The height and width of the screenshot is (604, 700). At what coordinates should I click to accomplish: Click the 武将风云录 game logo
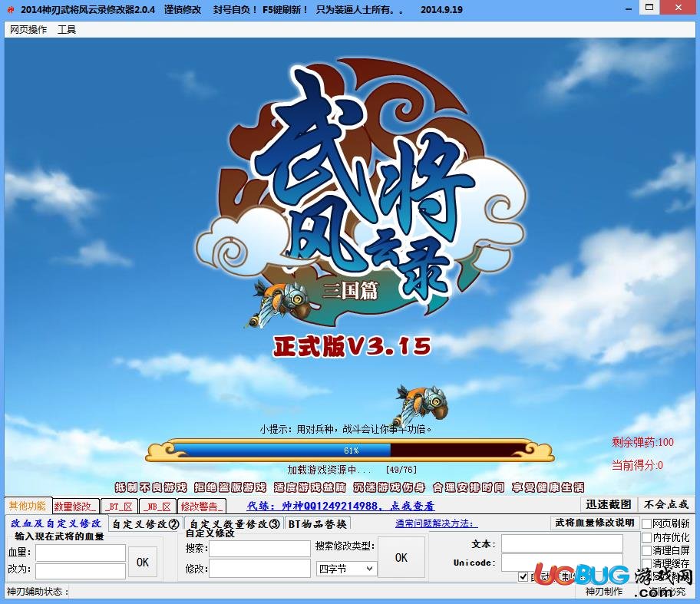361,192
